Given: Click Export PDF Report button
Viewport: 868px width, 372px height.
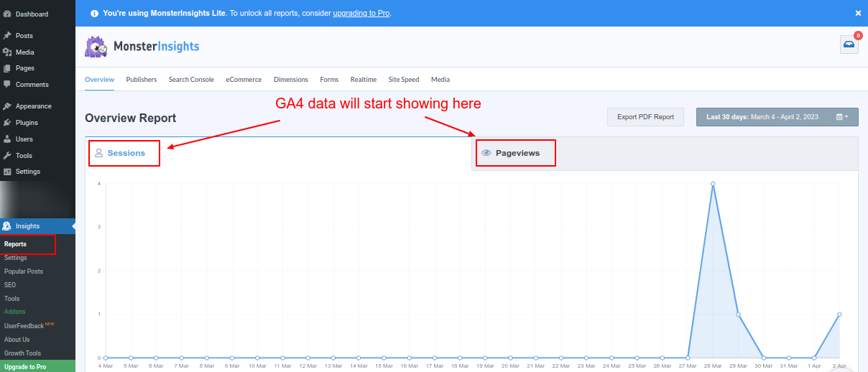Looking at the screenshot, I should click(646, 117).
